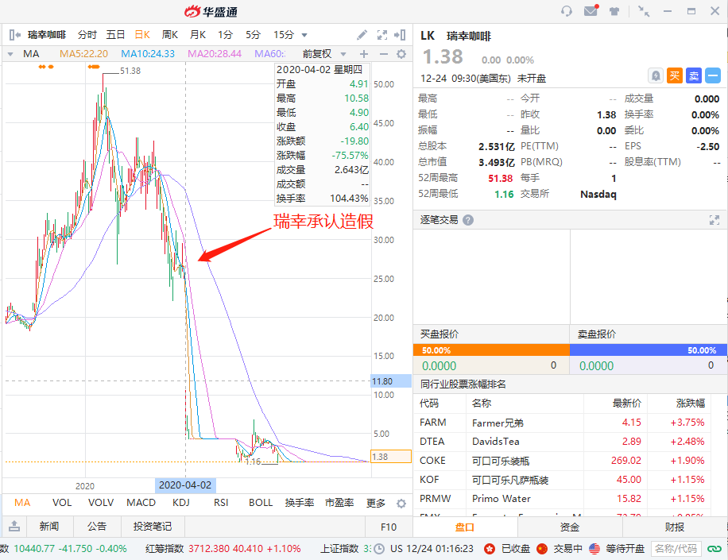Select the 15分 chart period

[284, 35]
